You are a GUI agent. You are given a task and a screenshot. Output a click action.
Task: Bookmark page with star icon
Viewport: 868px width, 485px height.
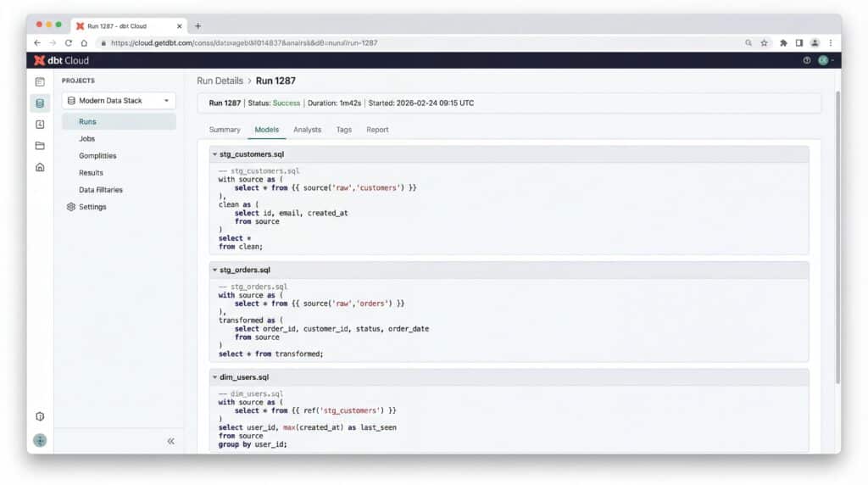(764, 42)
